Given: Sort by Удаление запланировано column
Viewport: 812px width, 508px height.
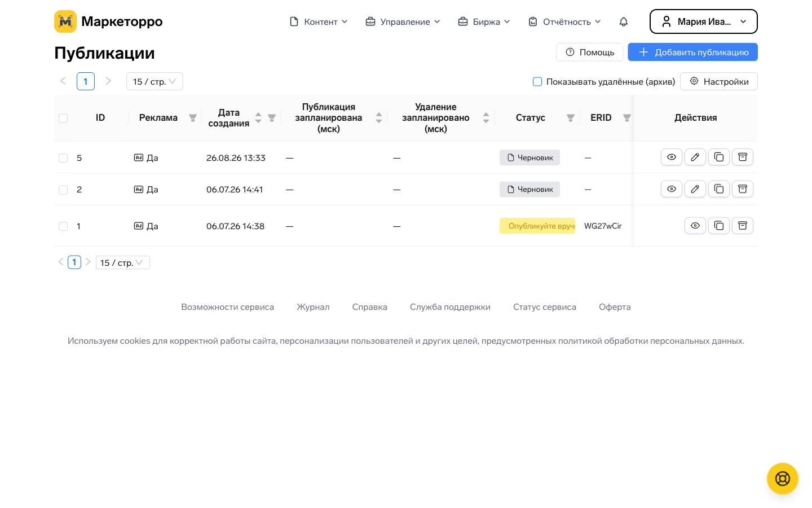Looking at the screenshot, I should 486,117.
